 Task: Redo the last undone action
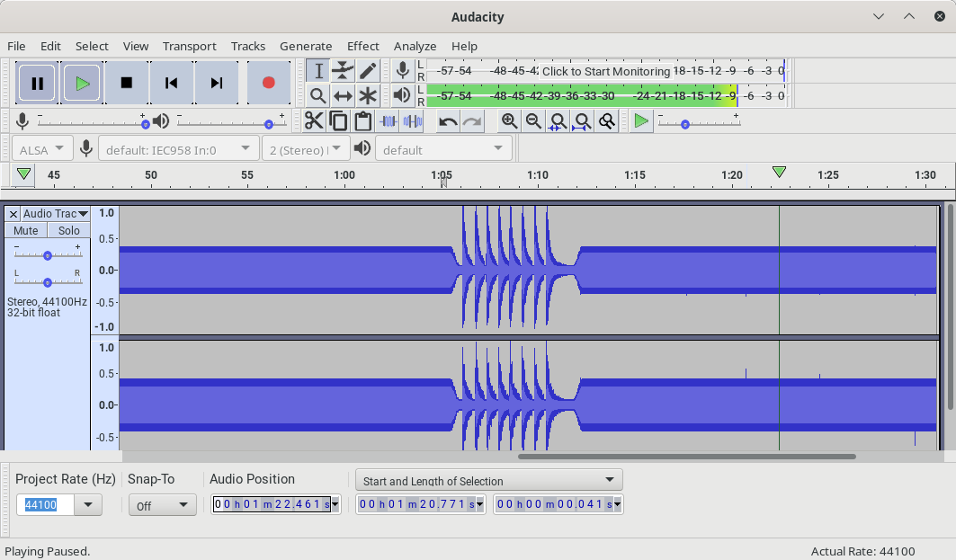point(472,121)
